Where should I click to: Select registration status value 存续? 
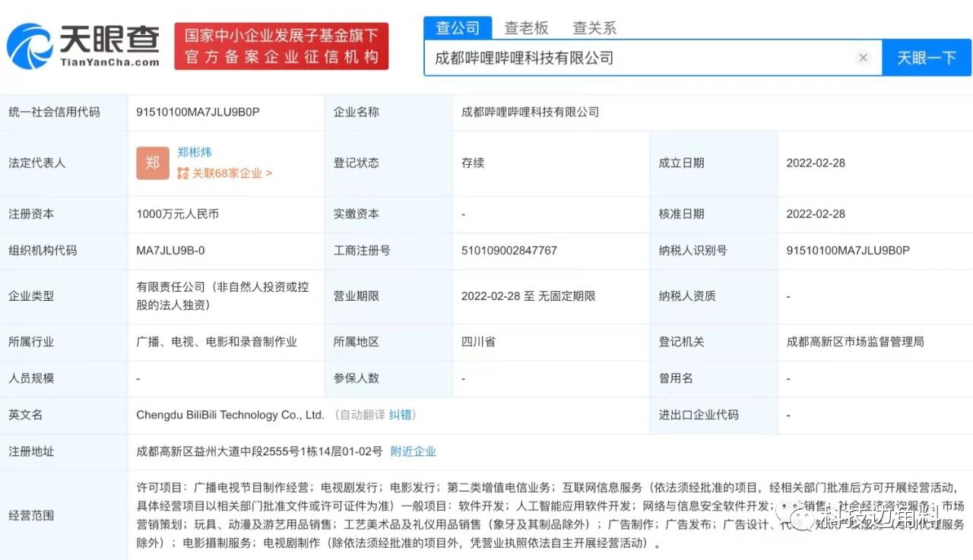(x=472, y=163)
